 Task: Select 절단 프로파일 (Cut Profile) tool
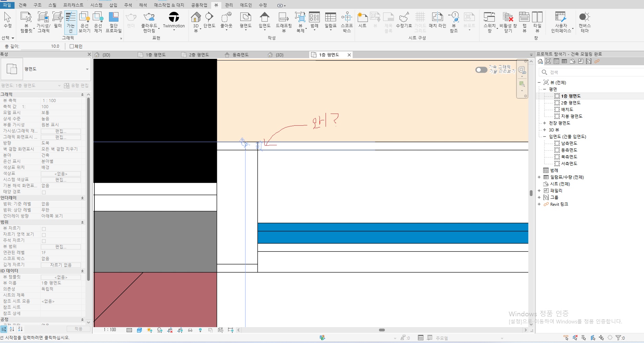point(114,22)
